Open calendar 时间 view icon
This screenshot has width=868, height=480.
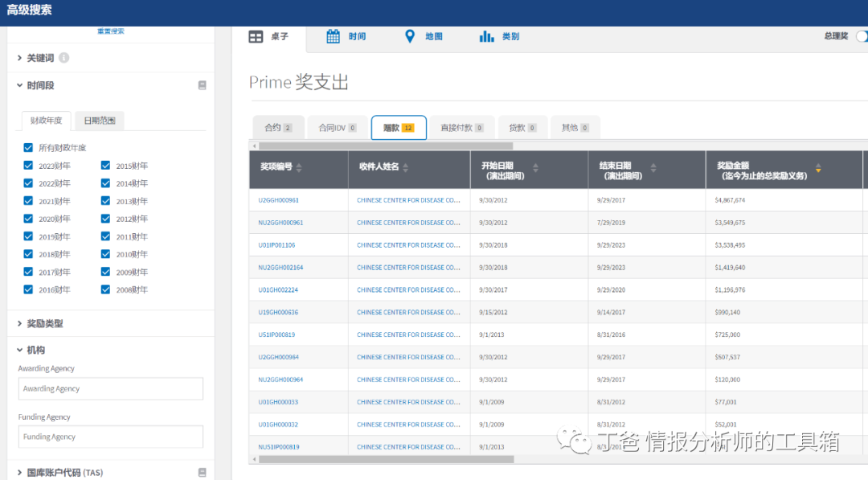click(333, 36)
